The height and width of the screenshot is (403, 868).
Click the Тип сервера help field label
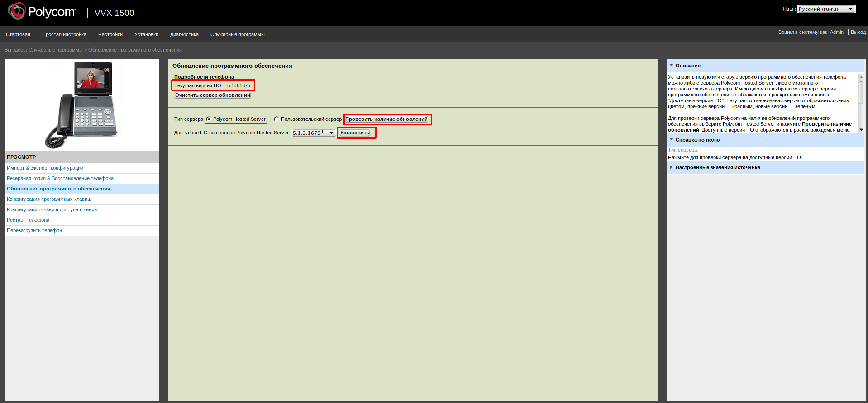[682, 150]
